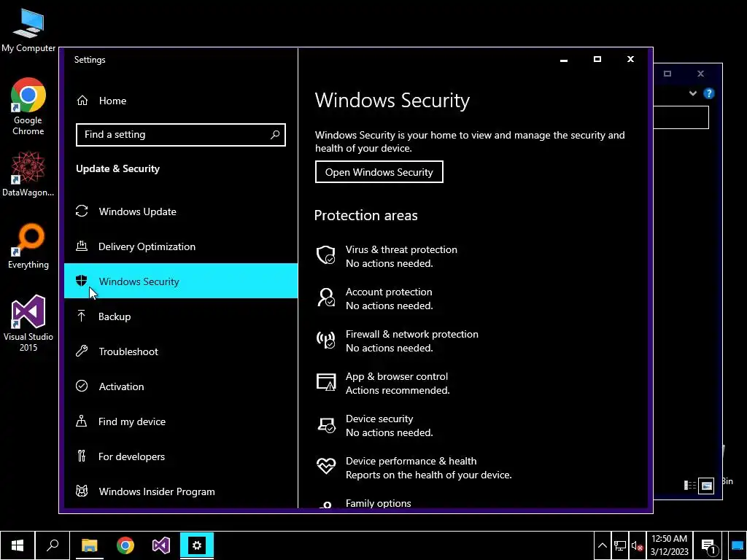Image resolution: width=747 pixels, height=560 pixels.
Task: Open File Explorer from the taskbar
Action: point(89,545)
